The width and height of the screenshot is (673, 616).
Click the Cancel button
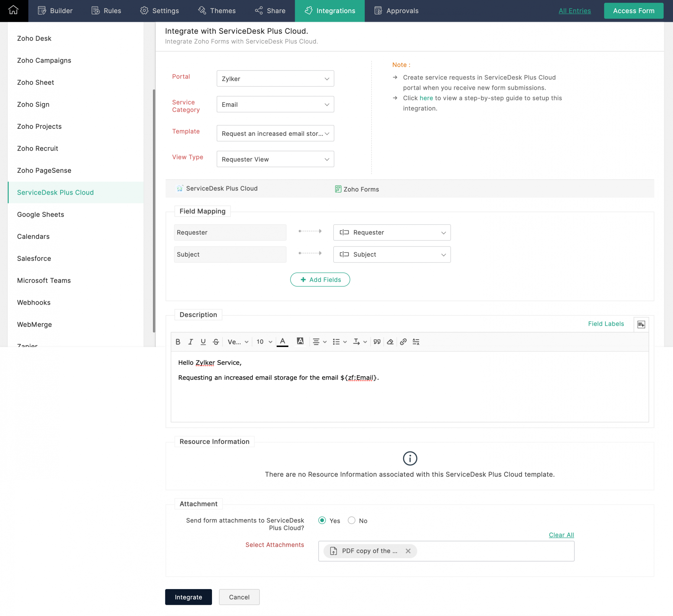239,597
